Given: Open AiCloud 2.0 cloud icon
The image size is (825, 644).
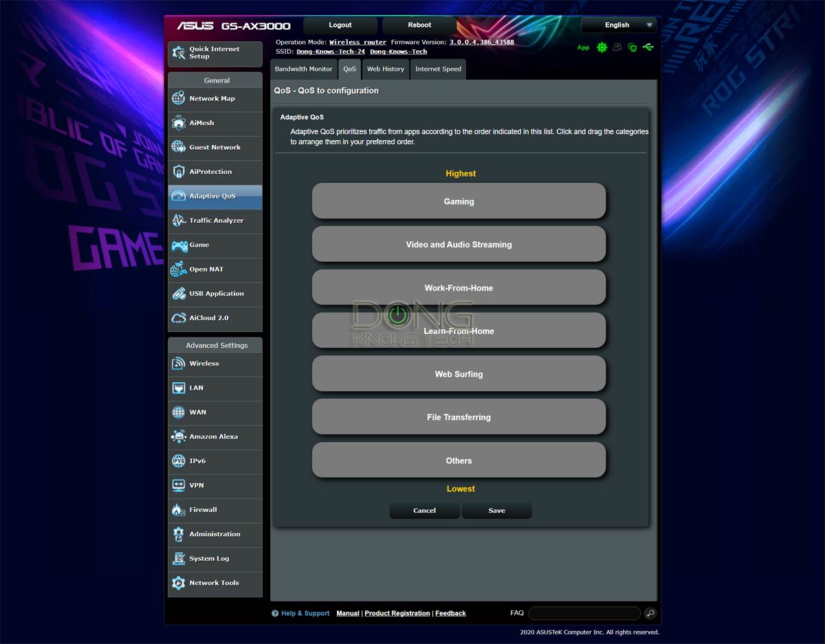Looking at the screenshot, I should [x=179, y=318].
